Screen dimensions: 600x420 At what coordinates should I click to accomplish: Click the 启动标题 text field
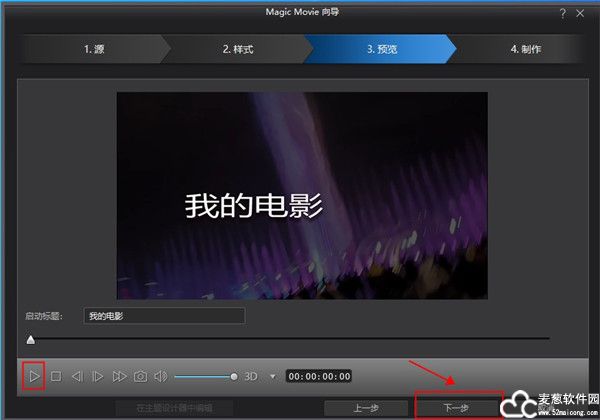pyautogui.click(x=164, y=315)
